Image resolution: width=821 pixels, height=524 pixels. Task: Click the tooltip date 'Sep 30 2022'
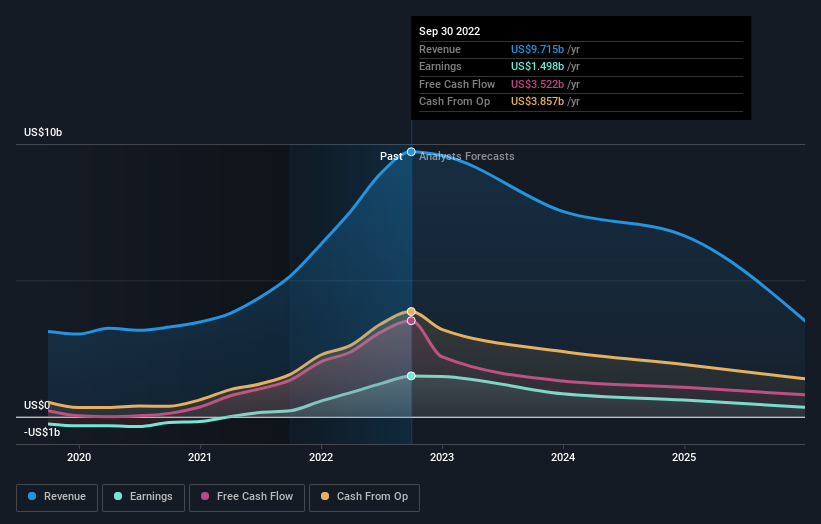pos(449,31)
